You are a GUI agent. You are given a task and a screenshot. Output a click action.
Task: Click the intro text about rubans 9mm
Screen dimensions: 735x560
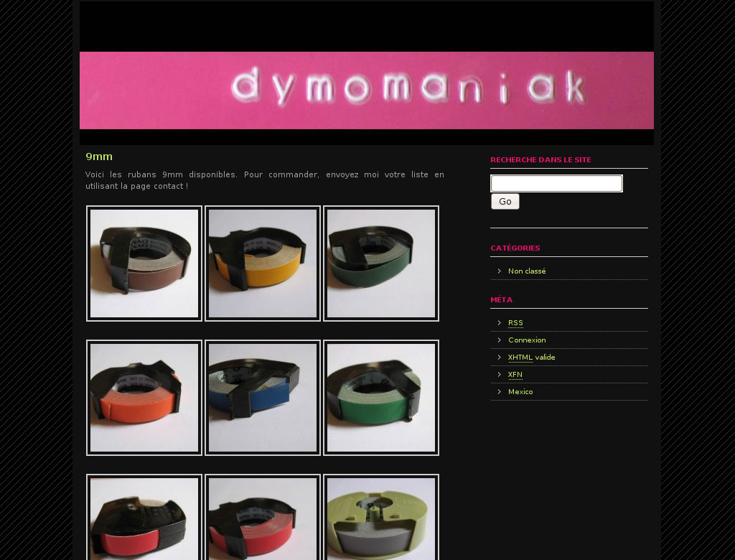coord(264,180)
